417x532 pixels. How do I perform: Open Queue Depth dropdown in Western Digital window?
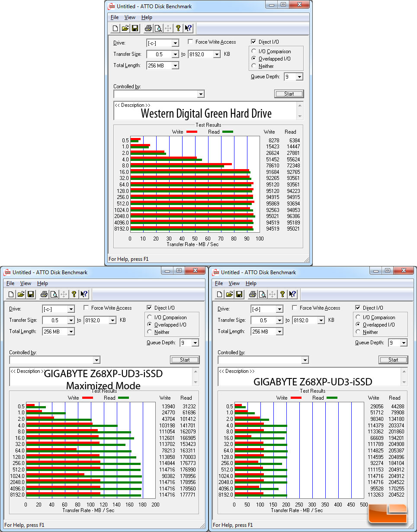(x=299, y=77)
